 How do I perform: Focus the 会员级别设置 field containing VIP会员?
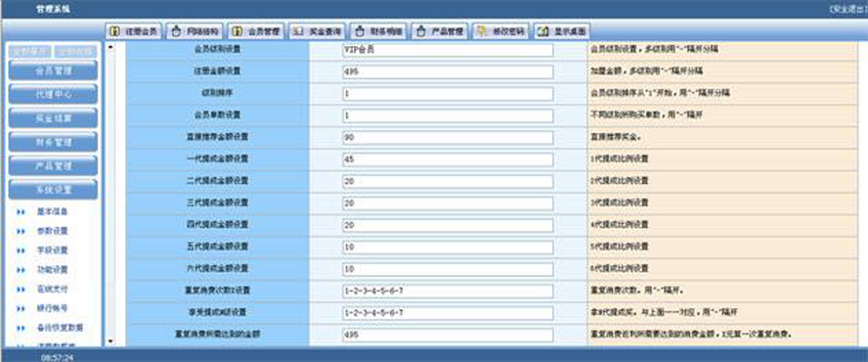pyautogui.click(x=448, y=50)
